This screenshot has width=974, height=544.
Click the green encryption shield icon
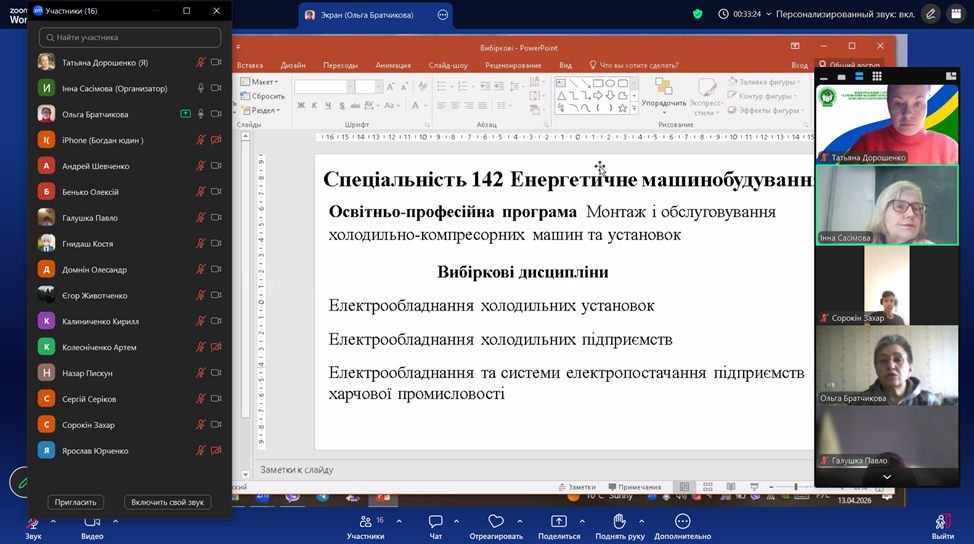[x=698, y=14]
